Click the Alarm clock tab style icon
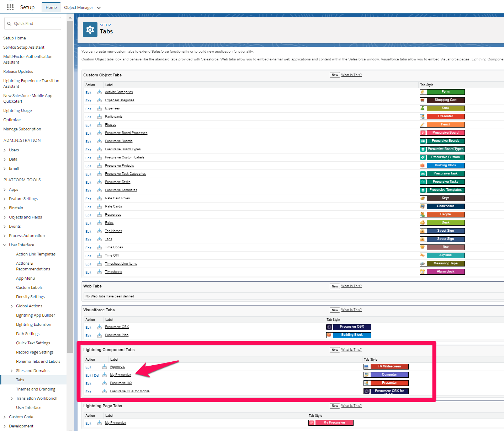Image resolution: width=504 pixels, height=431 pixels. point(423,272)
